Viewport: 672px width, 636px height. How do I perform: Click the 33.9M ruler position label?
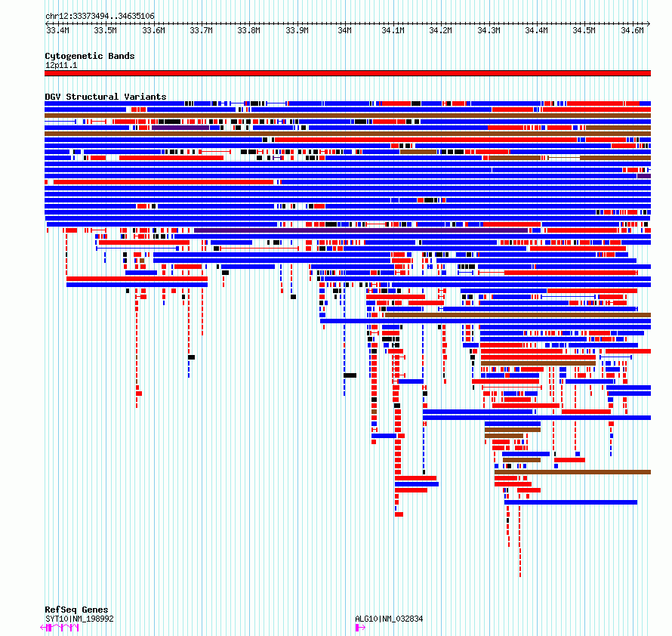pos(297,30)
